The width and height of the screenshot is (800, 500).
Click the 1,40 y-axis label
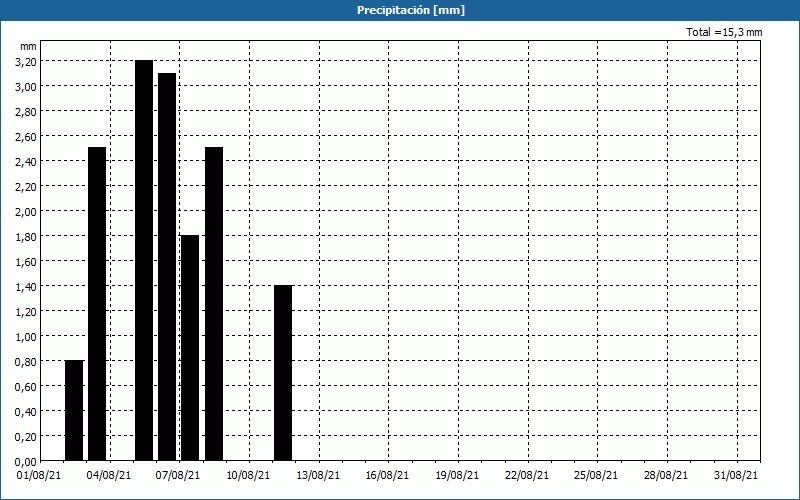pos(26,287)
